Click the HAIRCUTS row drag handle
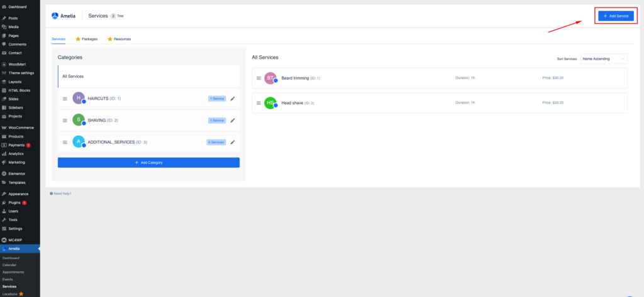 coord(65,99)
